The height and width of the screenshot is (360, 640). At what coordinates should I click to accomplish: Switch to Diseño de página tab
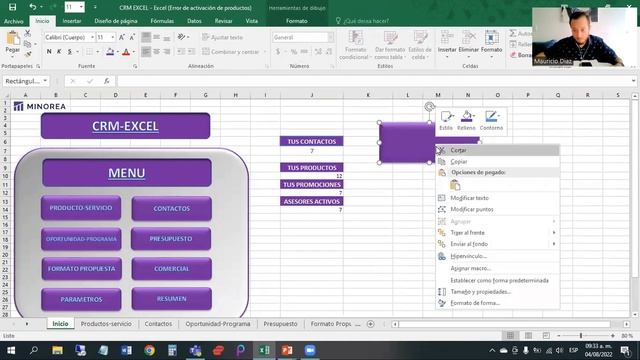(116, 21)
